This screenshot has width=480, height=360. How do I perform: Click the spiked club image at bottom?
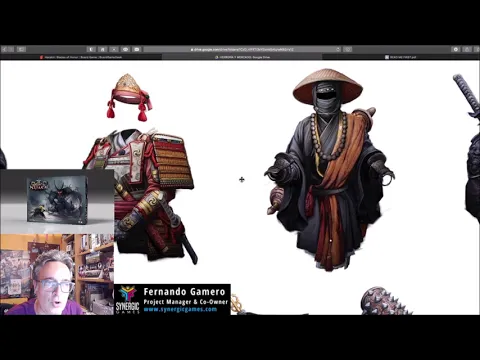[x=386, y=301]
